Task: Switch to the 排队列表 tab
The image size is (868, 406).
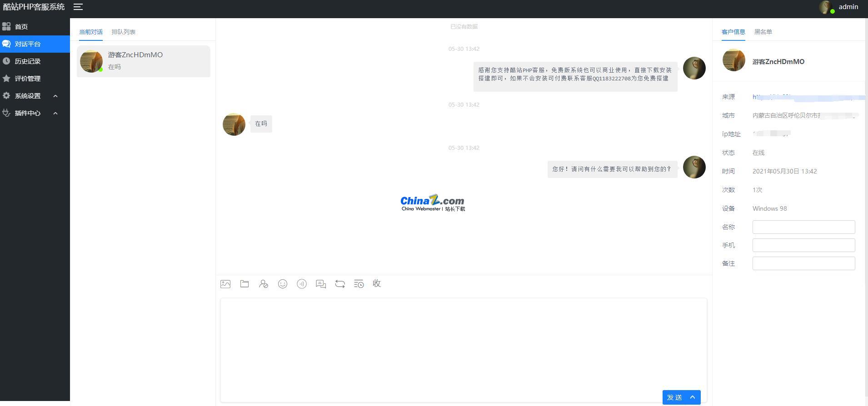Action: [124, 32]
